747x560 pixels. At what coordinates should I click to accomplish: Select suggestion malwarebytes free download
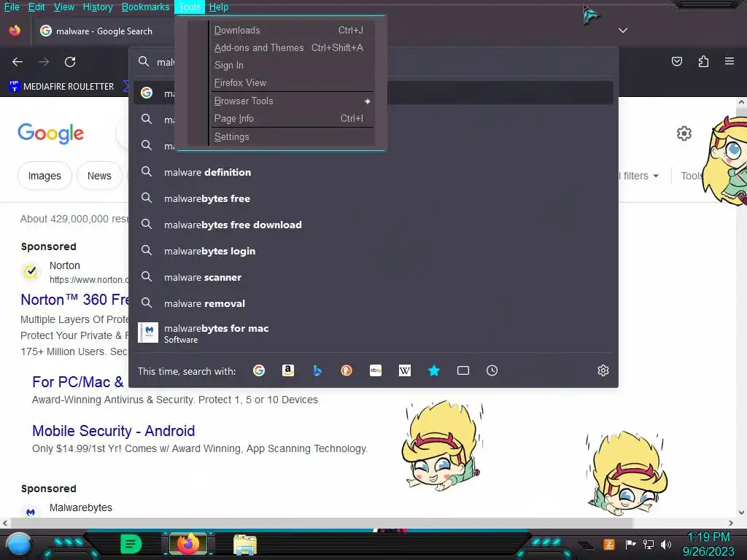373,225
